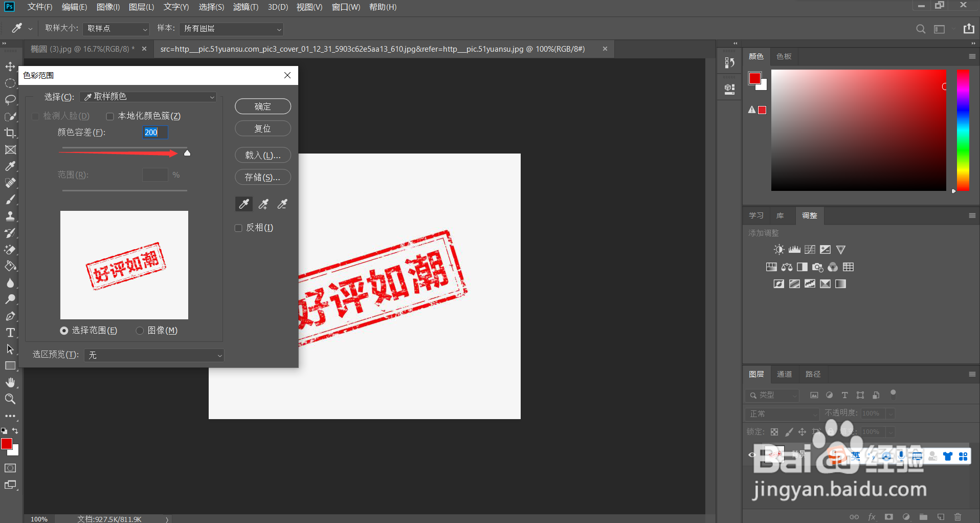Select the 图像 radio button
This screenshot has width=980, height=523.
click(140, 331)
